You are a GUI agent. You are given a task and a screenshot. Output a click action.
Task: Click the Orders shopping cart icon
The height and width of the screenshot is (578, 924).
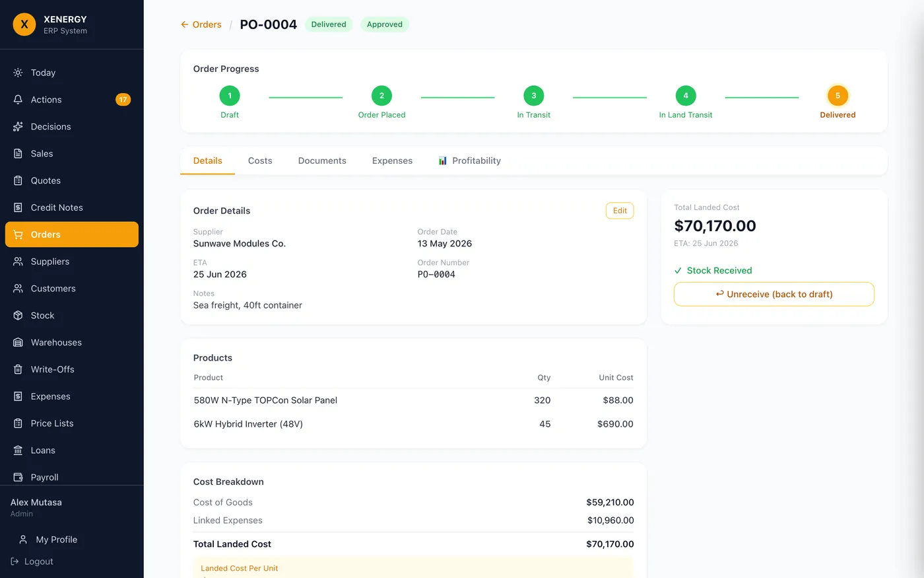tap(18, 235)
